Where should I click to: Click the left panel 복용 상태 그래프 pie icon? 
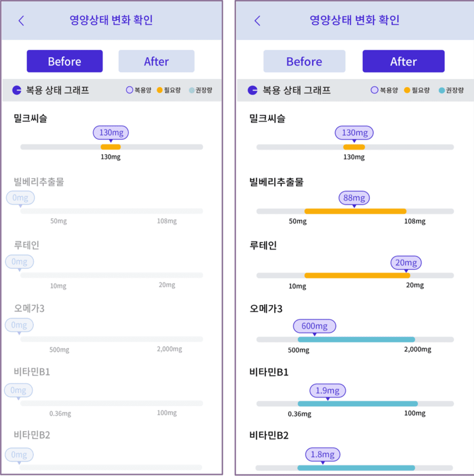tap(16, 90)
